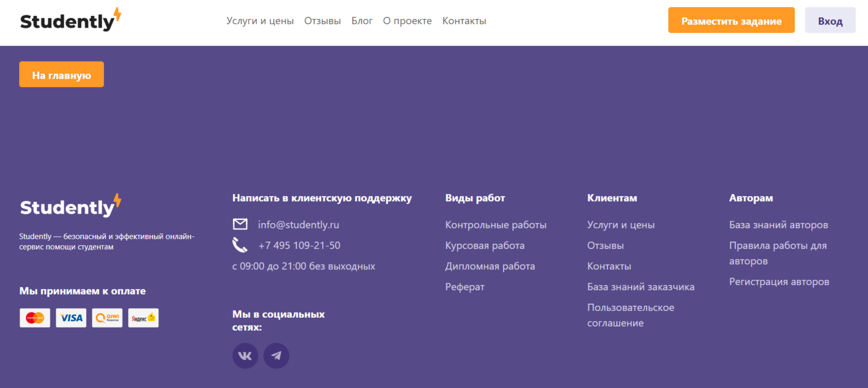
Task: Go to Блог in top navigation
Action: point(362,21)
